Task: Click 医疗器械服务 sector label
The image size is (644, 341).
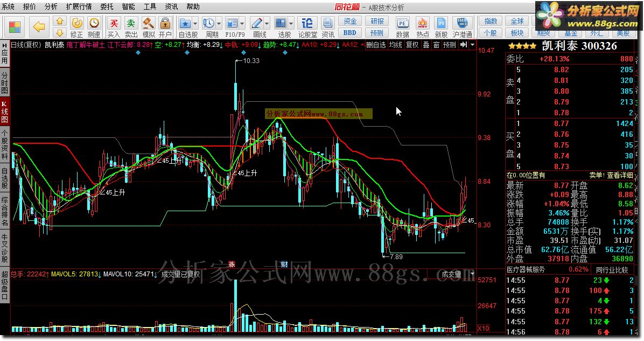Action: click(526, 270)
